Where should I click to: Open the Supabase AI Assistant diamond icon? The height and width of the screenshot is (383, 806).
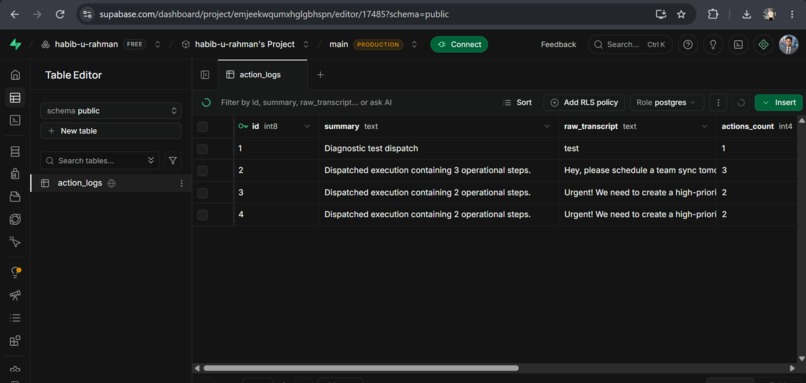point(763,45)
